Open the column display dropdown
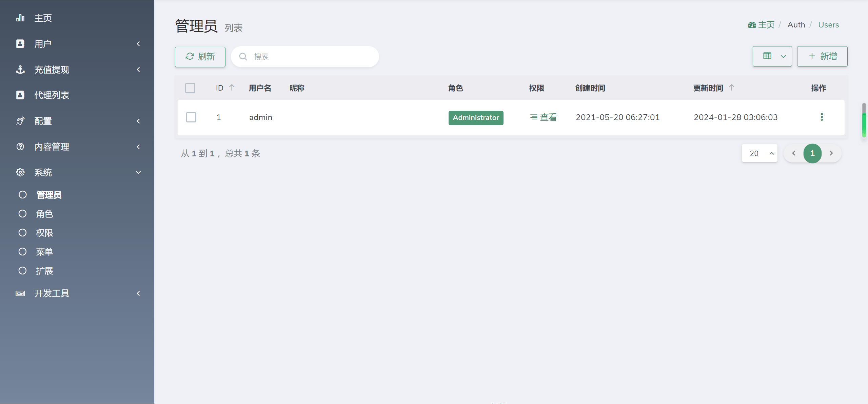Viewport: 868px width, 404px height. 772,56
